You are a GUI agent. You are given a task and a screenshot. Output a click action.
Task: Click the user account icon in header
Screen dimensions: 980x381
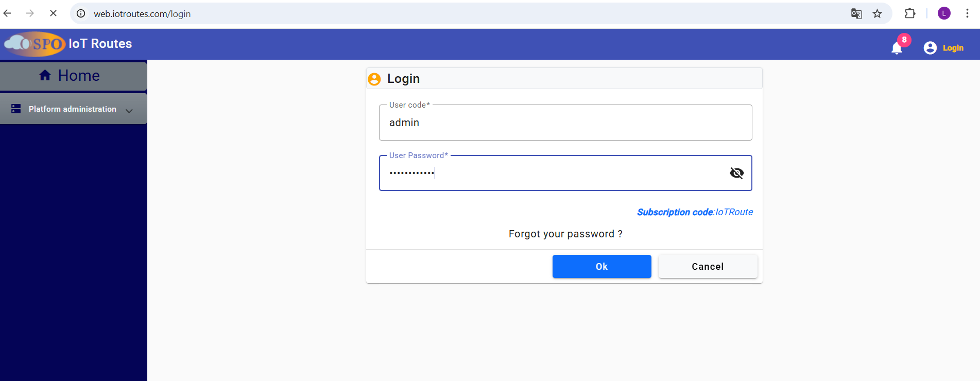coord(930,48)
